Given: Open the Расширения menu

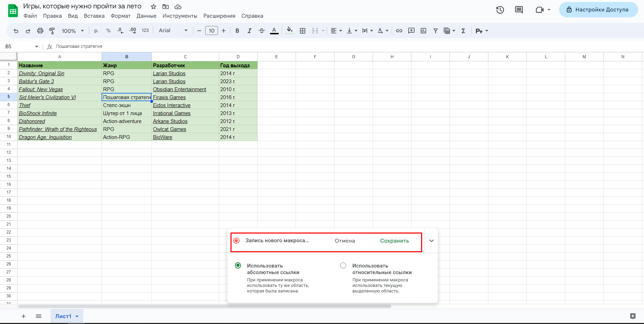Looking at the screenshot, I should (219, 16).
